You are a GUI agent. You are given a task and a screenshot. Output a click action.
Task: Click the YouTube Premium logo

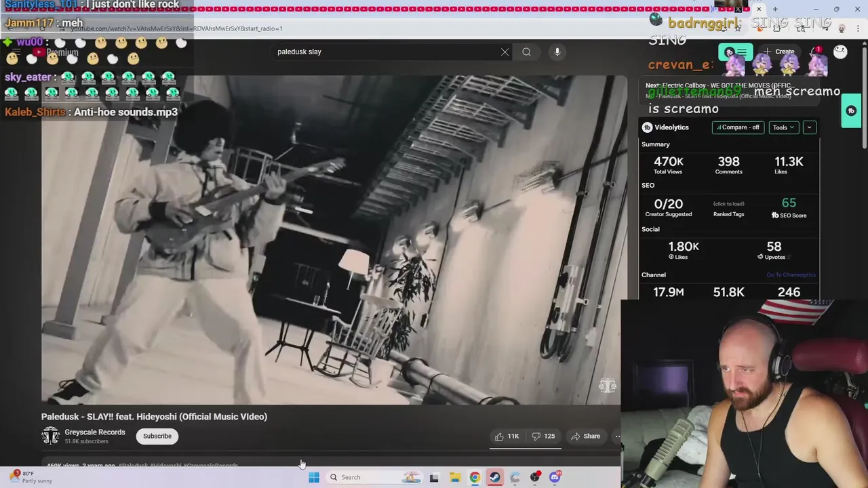tap(57, 52)
